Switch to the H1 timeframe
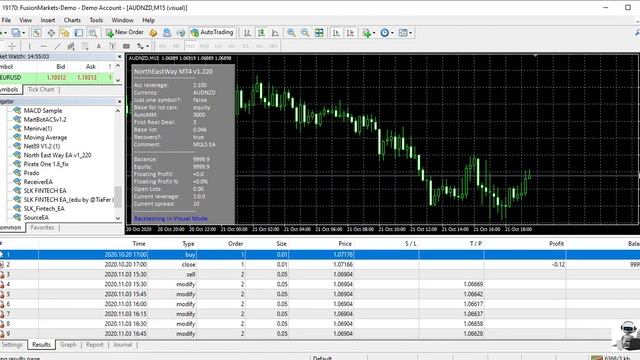 pos(218,46)
